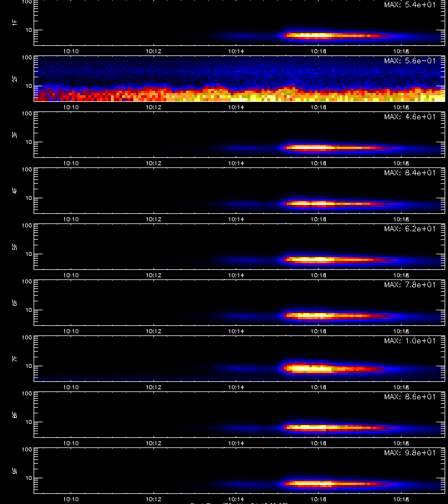The image size is (448, 504).
Task: Select the 10:18 tick under the 5F panel
Action: coord(401,275)
